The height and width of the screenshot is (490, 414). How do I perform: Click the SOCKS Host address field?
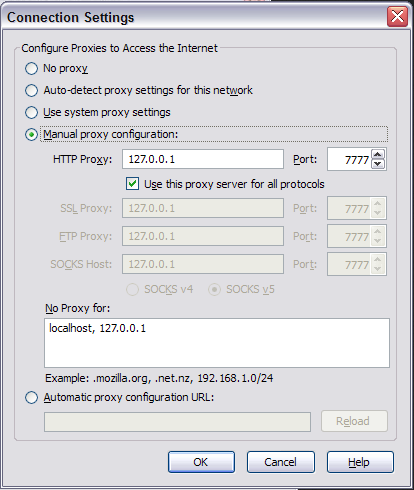click(203, 264)
